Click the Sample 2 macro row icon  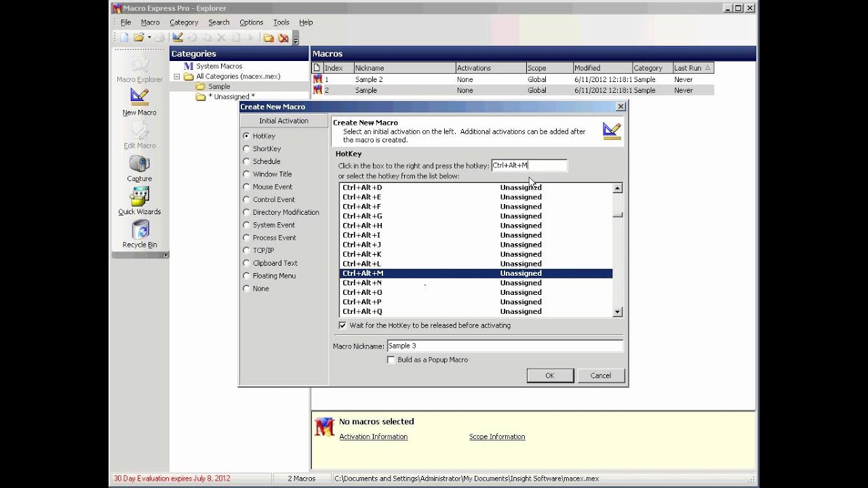pos(317,79)
